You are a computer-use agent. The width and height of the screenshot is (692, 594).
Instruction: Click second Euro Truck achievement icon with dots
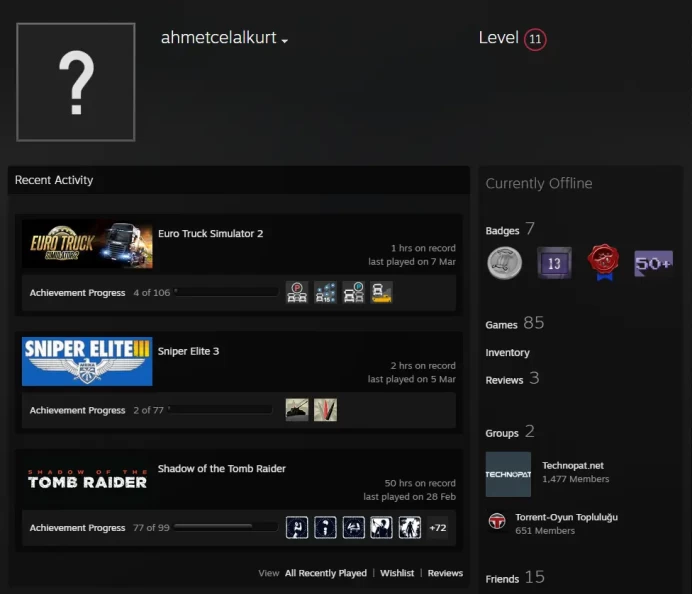325,293
